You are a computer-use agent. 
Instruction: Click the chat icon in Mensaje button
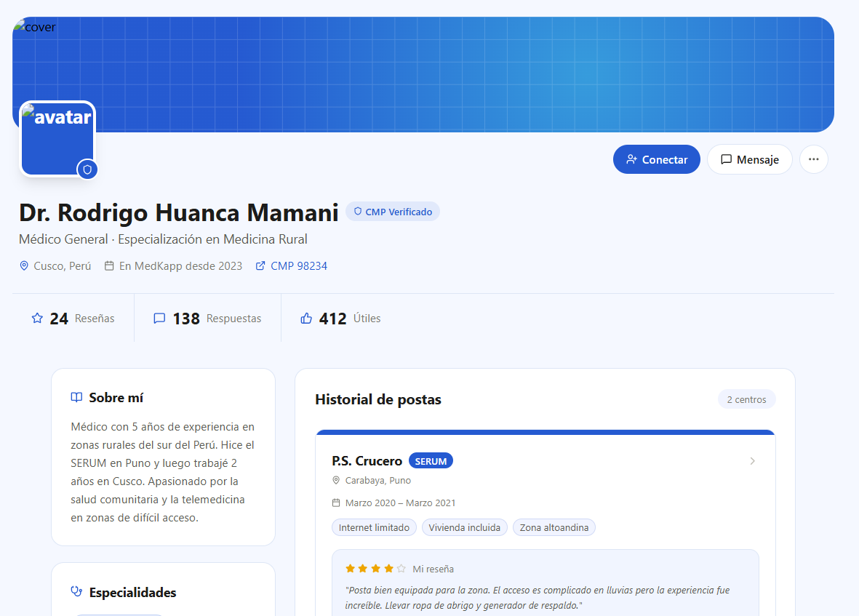coord(727,159)
